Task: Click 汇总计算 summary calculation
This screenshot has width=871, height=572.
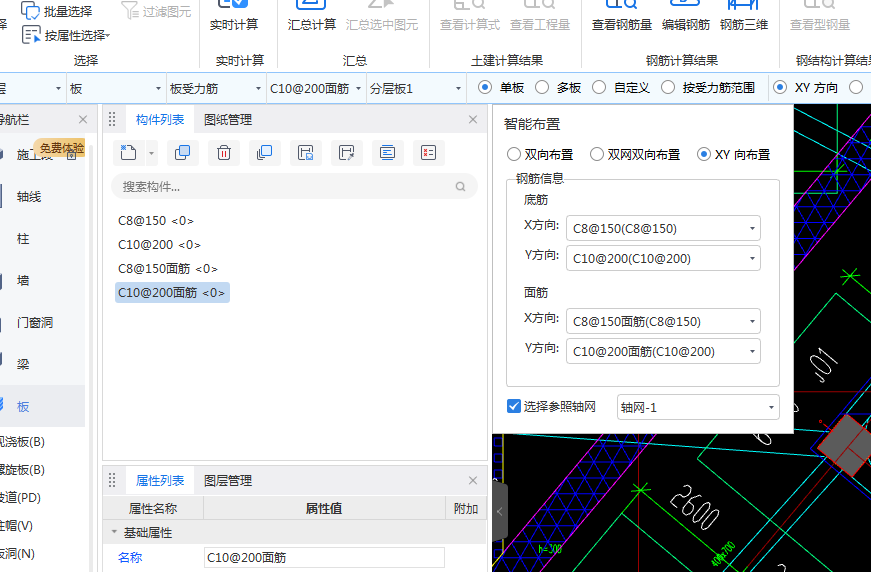Action: (312, 17)
